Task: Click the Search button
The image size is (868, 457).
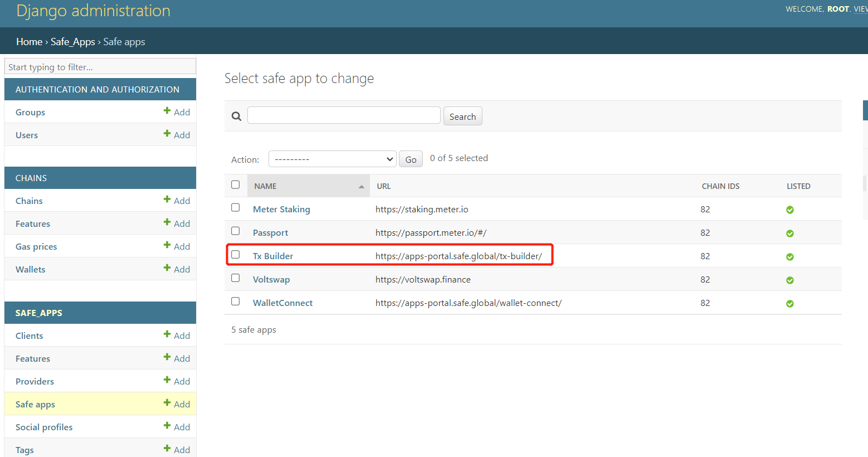Action: pyautogui.click(x=462, y=116)
